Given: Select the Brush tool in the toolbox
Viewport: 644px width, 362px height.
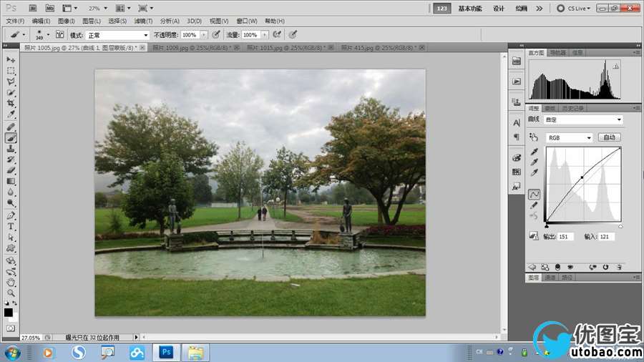Looking at the screenshot, I should (x=11, y=138).
